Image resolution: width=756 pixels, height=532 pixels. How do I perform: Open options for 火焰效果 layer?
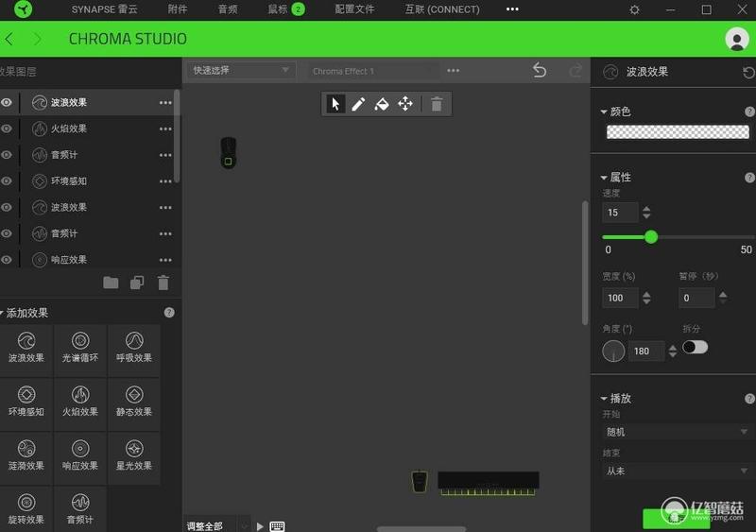click(165, 129)
